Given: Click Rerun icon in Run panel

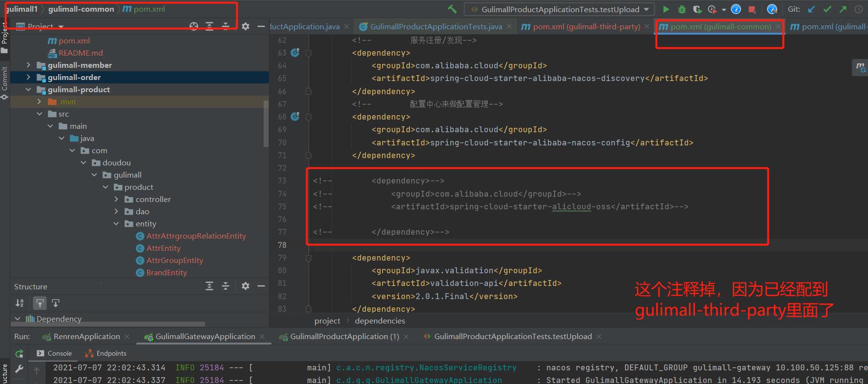Looking at the screenshot, I should 20,354.
